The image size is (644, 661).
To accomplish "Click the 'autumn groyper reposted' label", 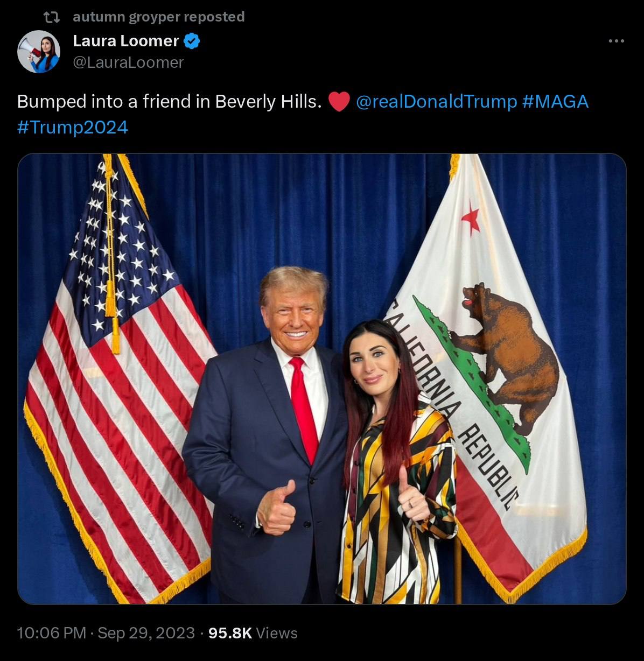I will (x=159, y=17).
